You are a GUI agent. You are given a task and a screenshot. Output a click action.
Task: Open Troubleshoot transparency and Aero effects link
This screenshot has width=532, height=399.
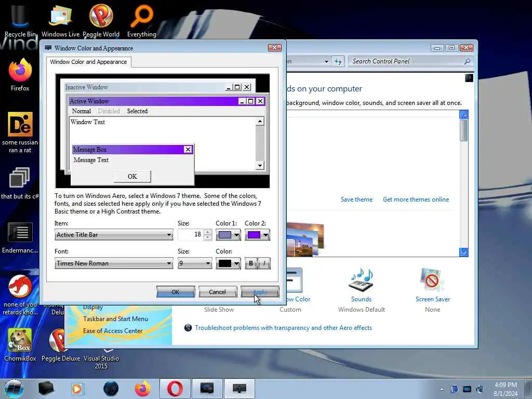(283, 328)
